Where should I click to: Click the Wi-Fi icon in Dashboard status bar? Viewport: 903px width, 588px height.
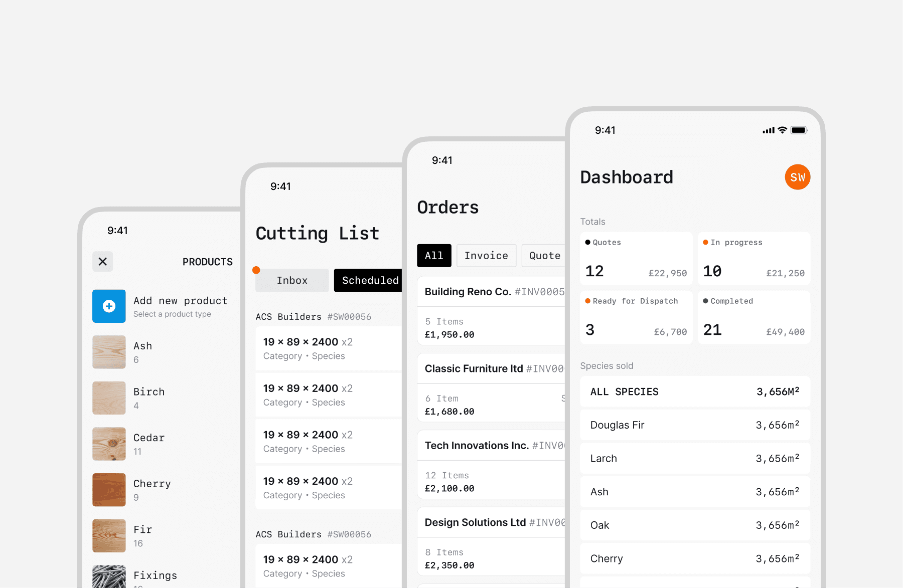point(783,130)
